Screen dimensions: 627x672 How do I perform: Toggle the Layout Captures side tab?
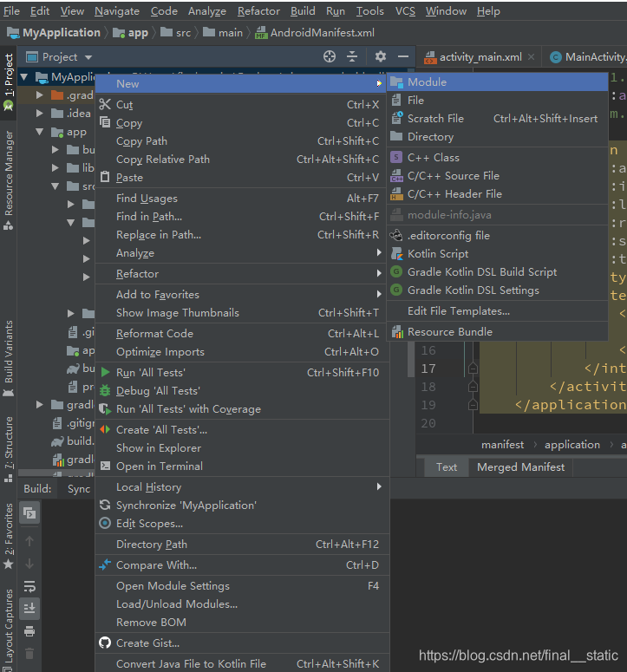[9, 630]
